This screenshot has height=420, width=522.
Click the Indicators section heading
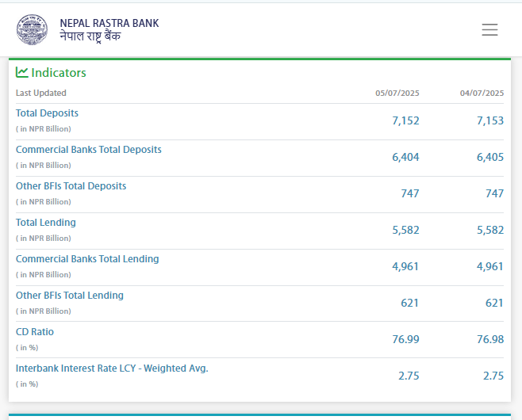[x=59, y=73]
